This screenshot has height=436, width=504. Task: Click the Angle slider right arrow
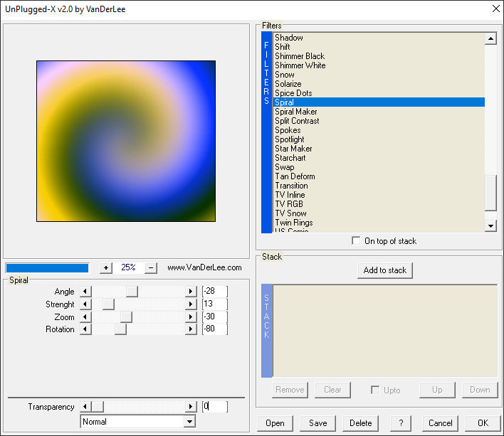pos(191,292)
